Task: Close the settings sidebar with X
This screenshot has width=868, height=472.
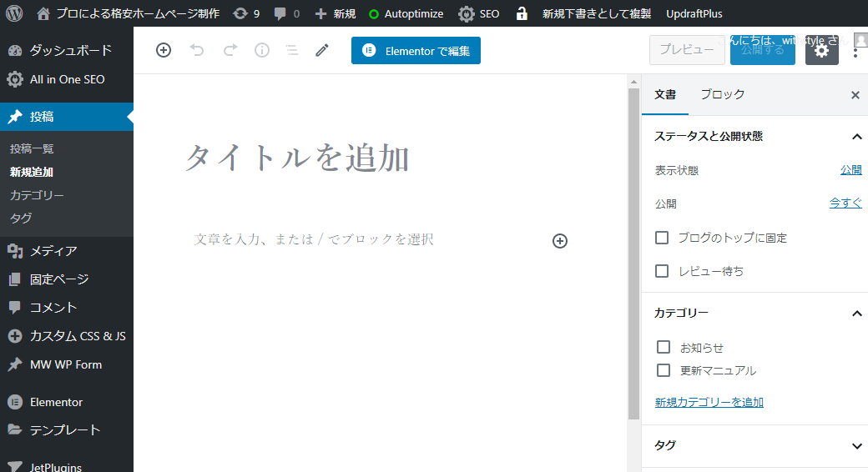Action: coord(855,95)
